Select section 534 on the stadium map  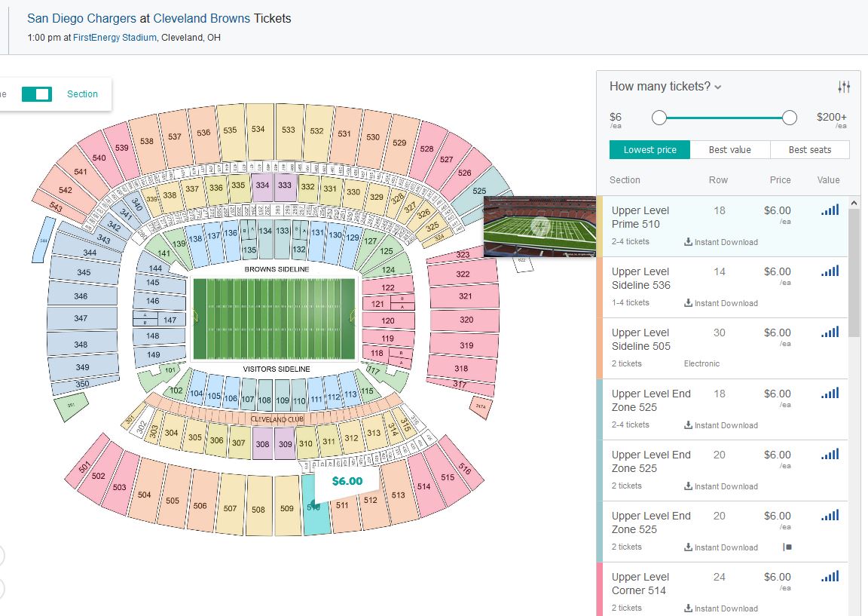point(258,132)
